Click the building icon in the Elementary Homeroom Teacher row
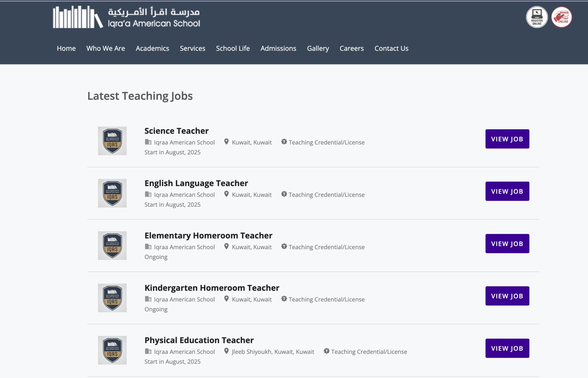This screenshot has width=588, height=378. click(x=148, y=246)
